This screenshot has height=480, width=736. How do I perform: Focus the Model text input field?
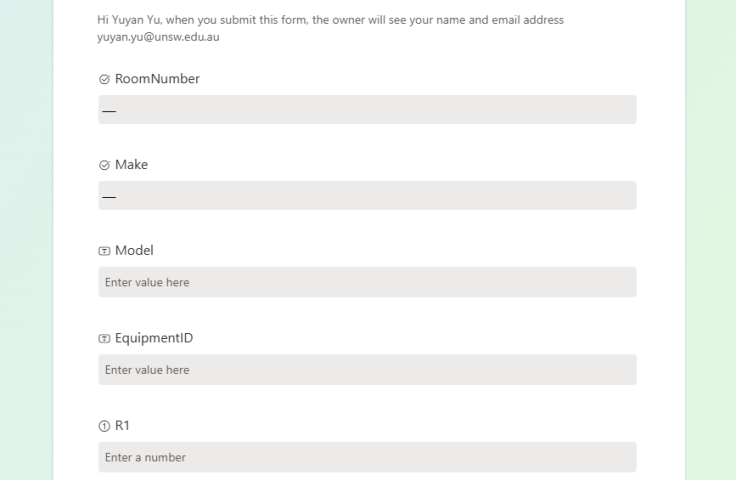[x=367, y=282]
